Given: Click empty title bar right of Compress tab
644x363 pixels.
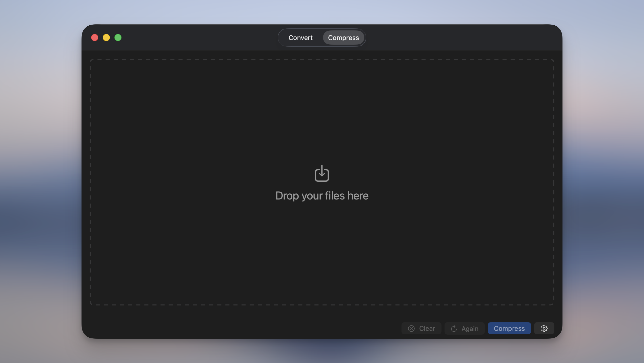Looking at the screenshot, I should coord(463,38).
